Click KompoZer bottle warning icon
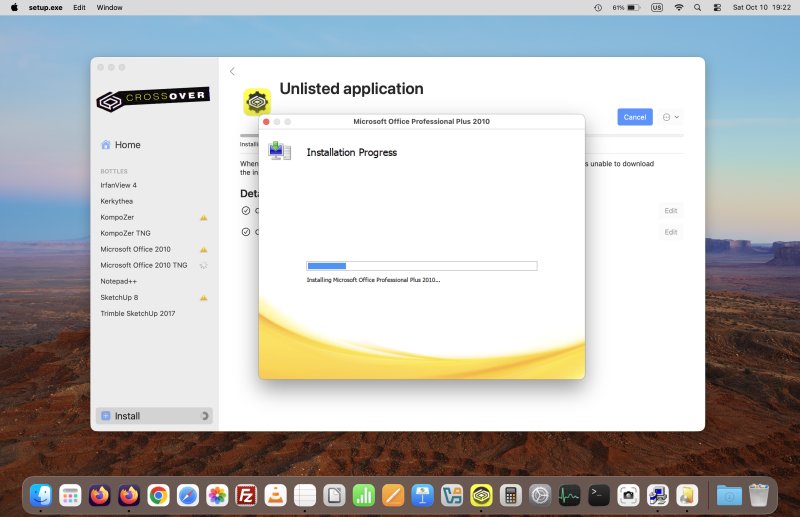This screenshot has height=517, width=800. click(x=204, y=217)
